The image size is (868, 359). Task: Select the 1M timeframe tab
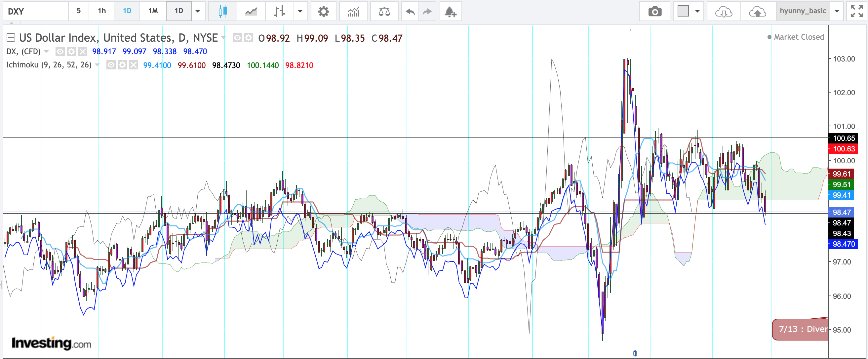[x=153, y=11]
